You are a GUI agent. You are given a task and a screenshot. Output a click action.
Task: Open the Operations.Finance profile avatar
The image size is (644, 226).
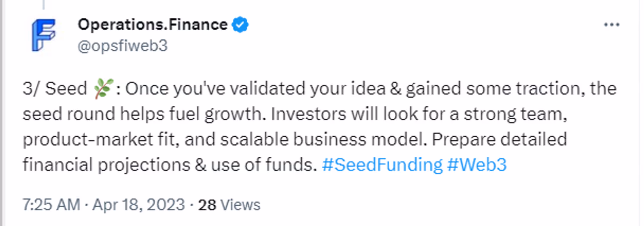(x=43, y=35)
